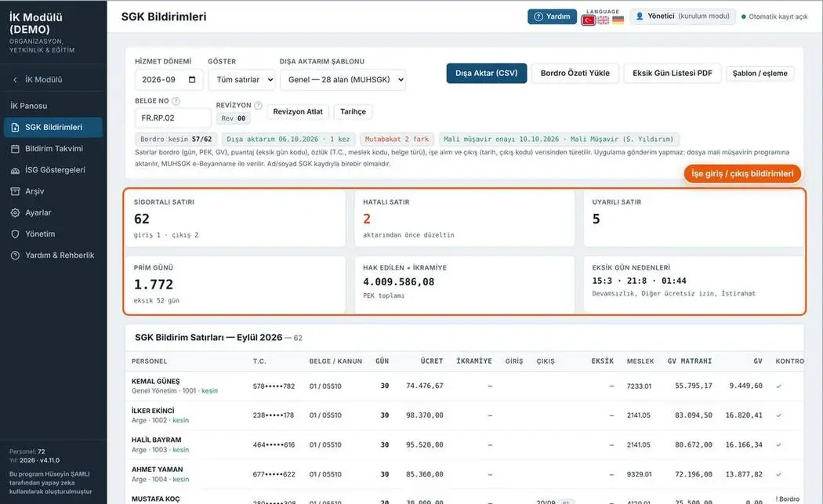Click the İşe giriş / çıkış bildirimleri button
Viewport: 823px width, 504px height.
click(x=742, y=174)
